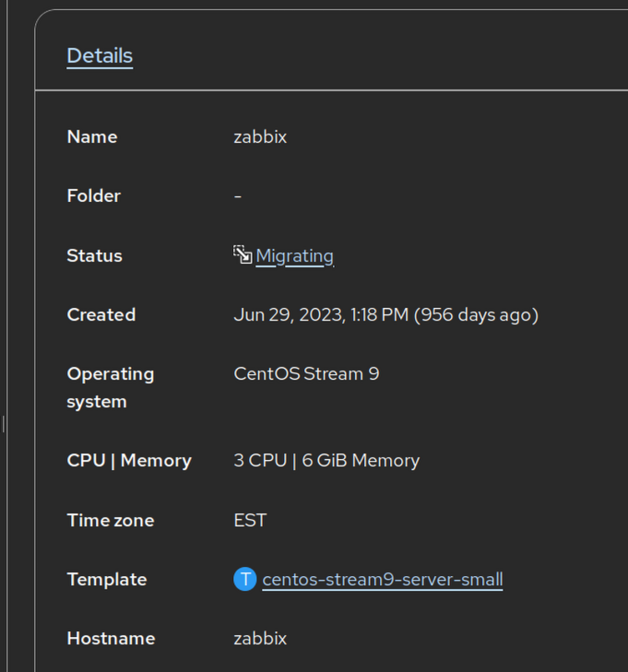628x672 pixels.
Task: Click the zabbix value beside Hostname
Action: (x=260, y=638)
